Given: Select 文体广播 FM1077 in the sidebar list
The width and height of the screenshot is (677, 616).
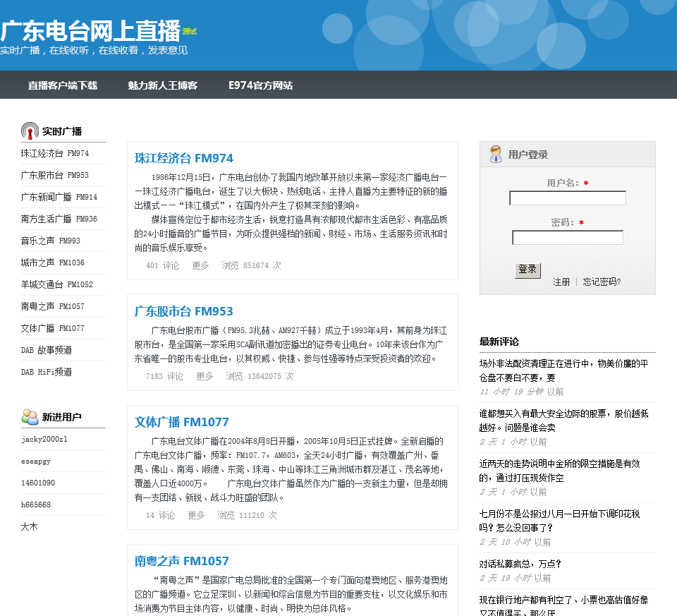Looking at the screenshot, I should [53, 328].
